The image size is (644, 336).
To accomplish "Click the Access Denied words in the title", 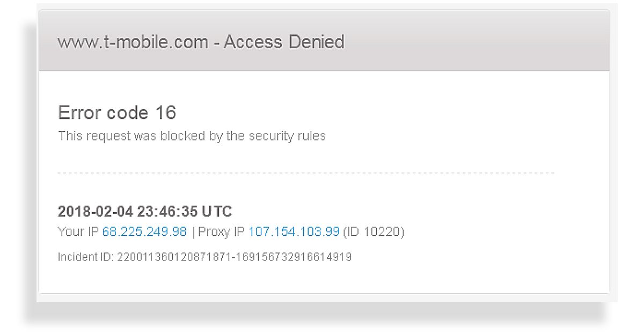I will click(x=284, y=42).
